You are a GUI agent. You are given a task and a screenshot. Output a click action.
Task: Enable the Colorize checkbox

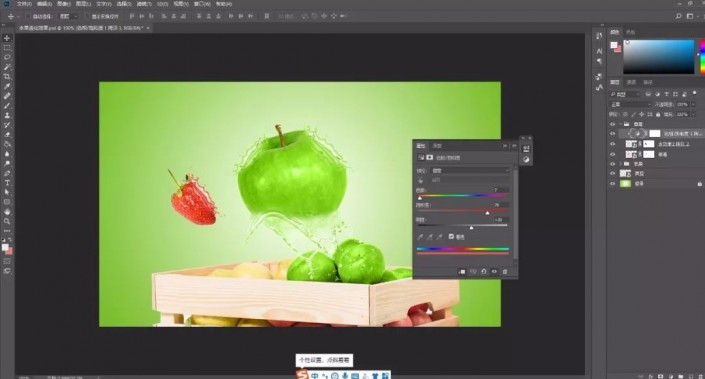pyautogui.click(x=451, y=236)
